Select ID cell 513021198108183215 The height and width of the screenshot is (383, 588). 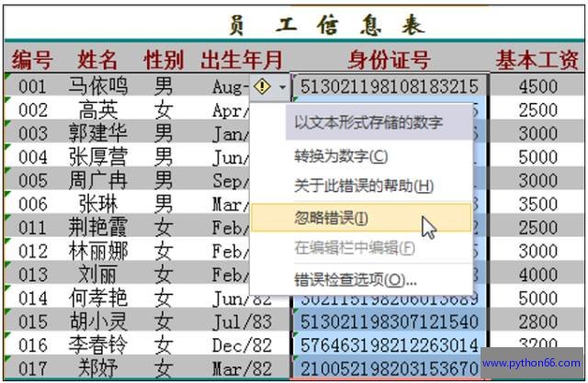click(x=390, y=87)
